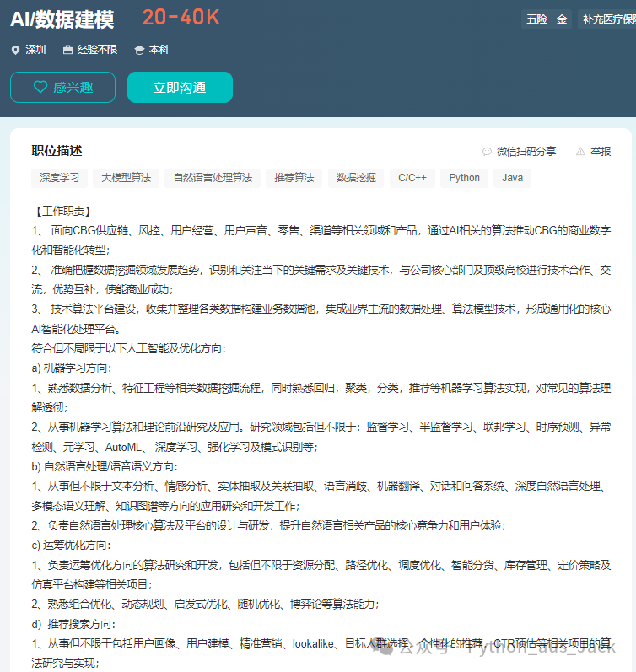This screenshot has width=636, height=672.
Task: Click the 本科 education text
Action: click(x=159, y=50)
